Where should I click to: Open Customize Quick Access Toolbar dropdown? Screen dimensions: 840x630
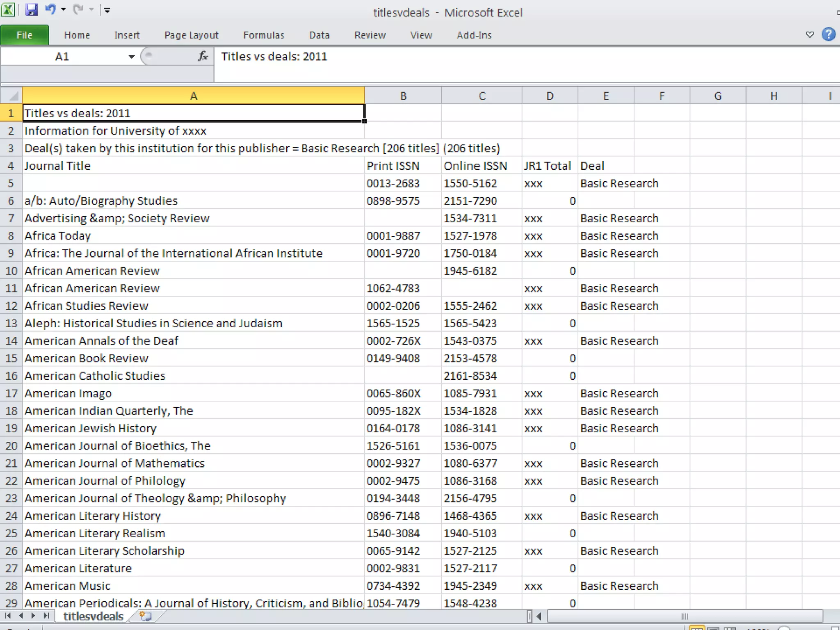107,10
